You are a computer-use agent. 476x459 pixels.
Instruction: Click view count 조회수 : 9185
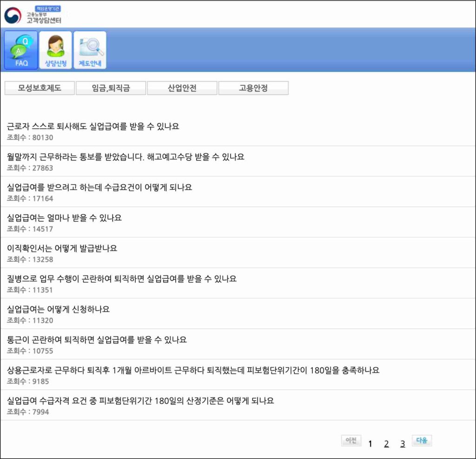[28, 381]
